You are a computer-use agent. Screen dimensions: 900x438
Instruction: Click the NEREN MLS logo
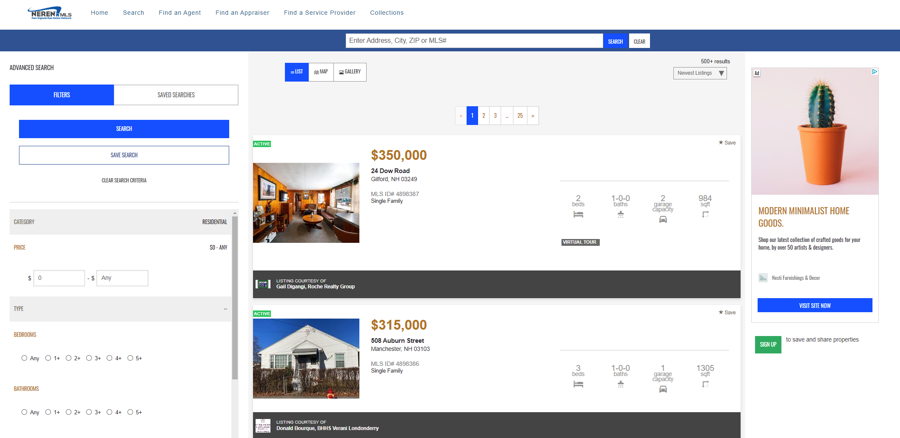[49, 13]
